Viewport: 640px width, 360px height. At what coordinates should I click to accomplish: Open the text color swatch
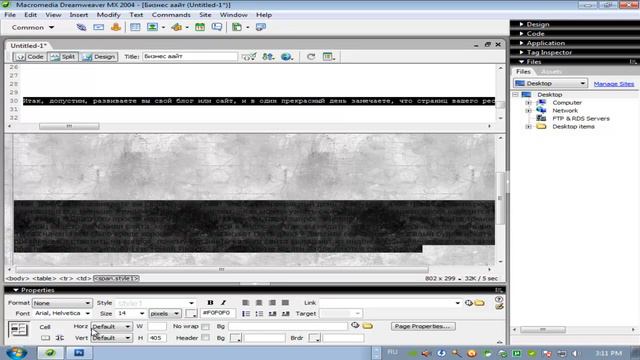[x=191, y=313]
